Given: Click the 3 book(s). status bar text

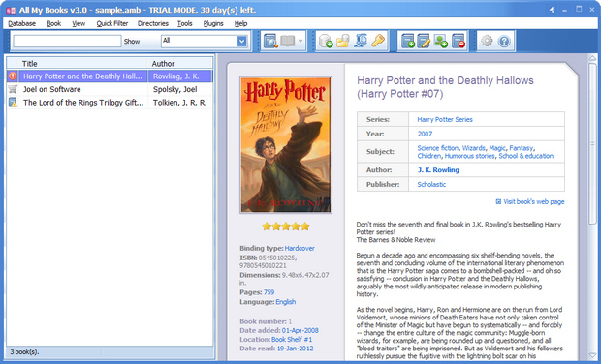Looking at the screenshot, I should [24, 351].
